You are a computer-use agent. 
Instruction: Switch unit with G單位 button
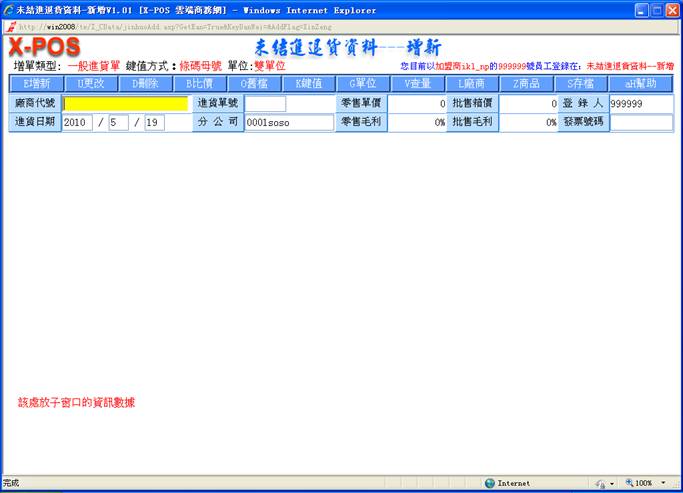point(362,84)
